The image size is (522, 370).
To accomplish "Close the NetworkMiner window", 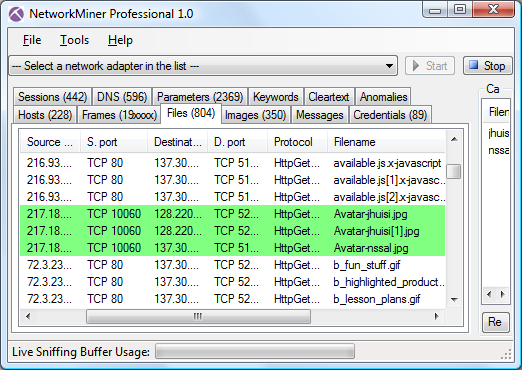I will [493, 10].
